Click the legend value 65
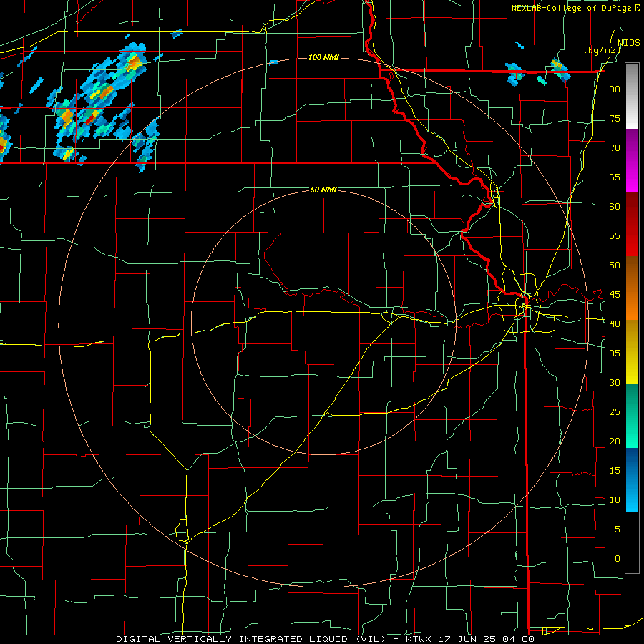Viewport: 644px width, 644px height. [x=615, y=177]
